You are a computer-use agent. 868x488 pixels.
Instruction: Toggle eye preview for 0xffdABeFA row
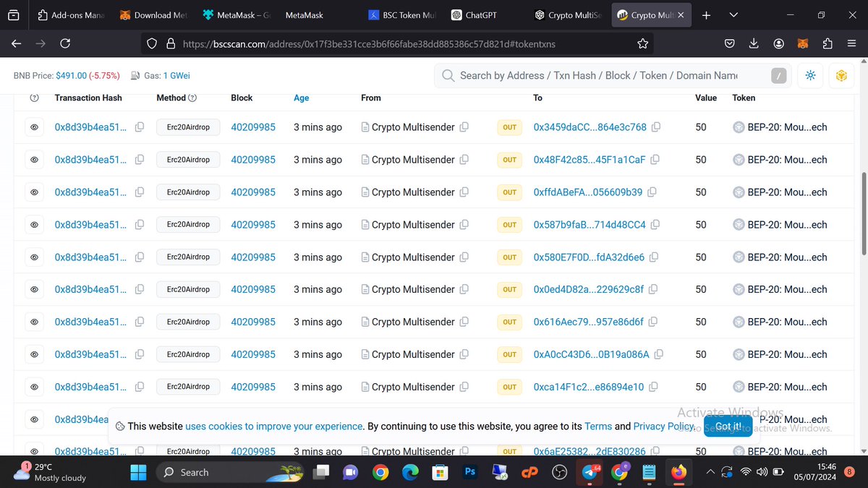(34, 192)
